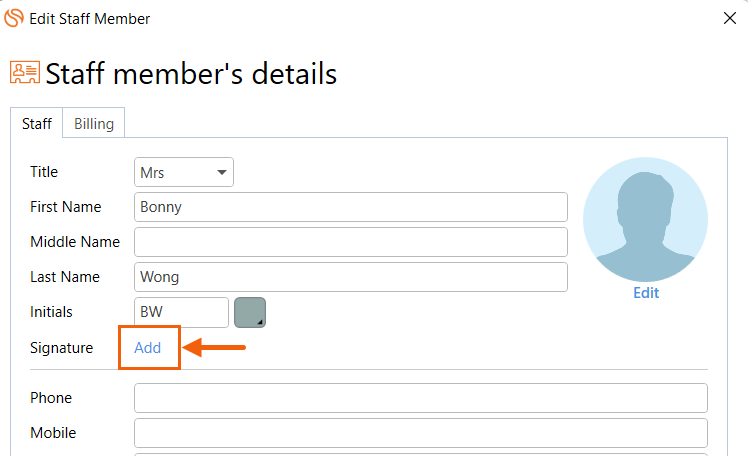Select the Staff tab
Image resolution: width=748 pixels, height=456 pixels.
(x=37, y=124)
